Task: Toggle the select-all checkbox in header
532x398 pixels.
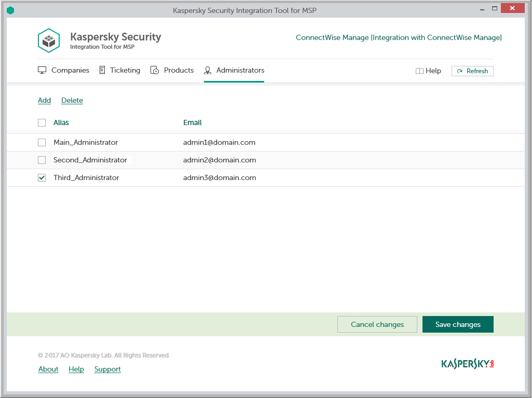Action: click(42, 123)
